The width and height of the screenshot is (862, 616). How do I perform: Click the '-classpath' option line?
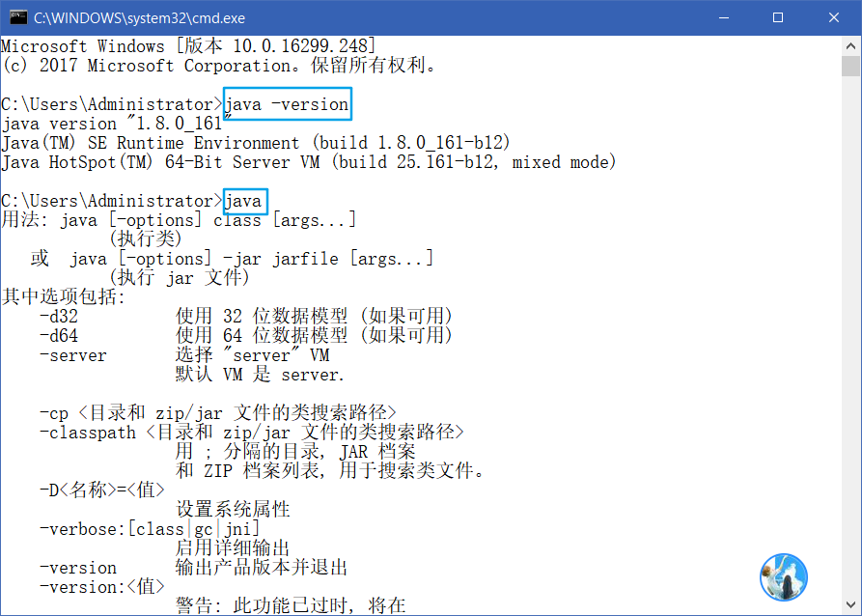click(252, 433)
